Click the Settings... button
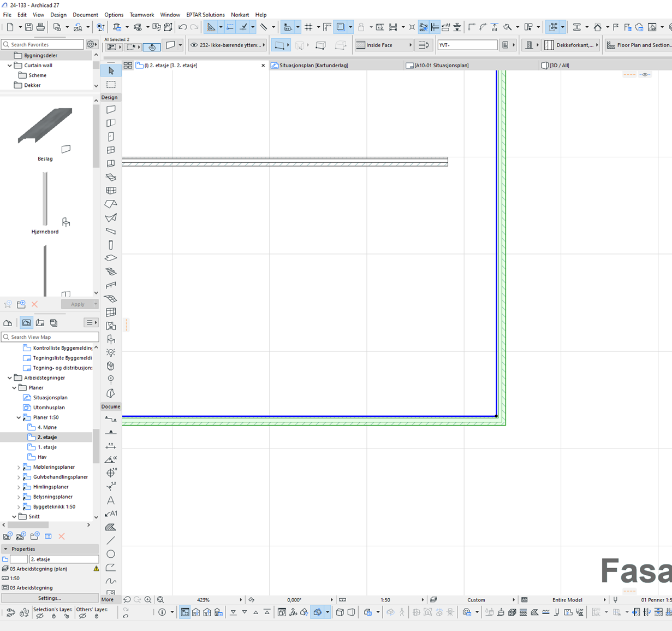Viewport: 672px width, 631px height. [x=50, y=598]
